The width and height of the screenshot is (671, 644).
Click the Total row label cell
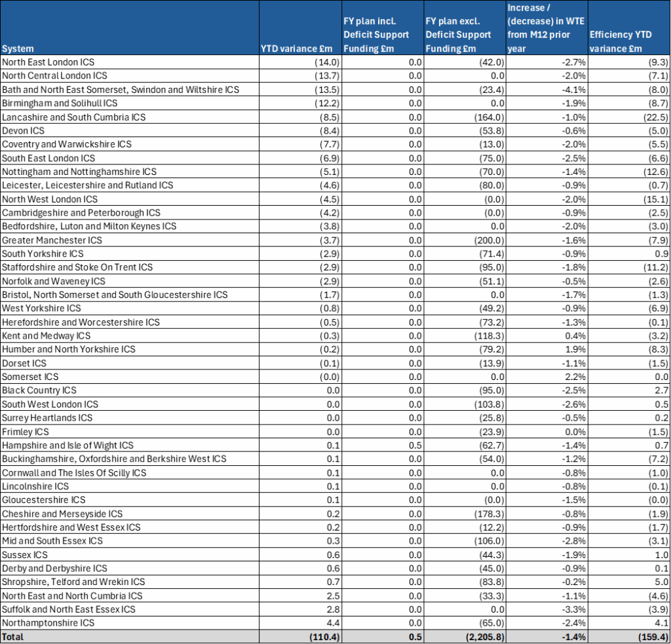(130, 637)
